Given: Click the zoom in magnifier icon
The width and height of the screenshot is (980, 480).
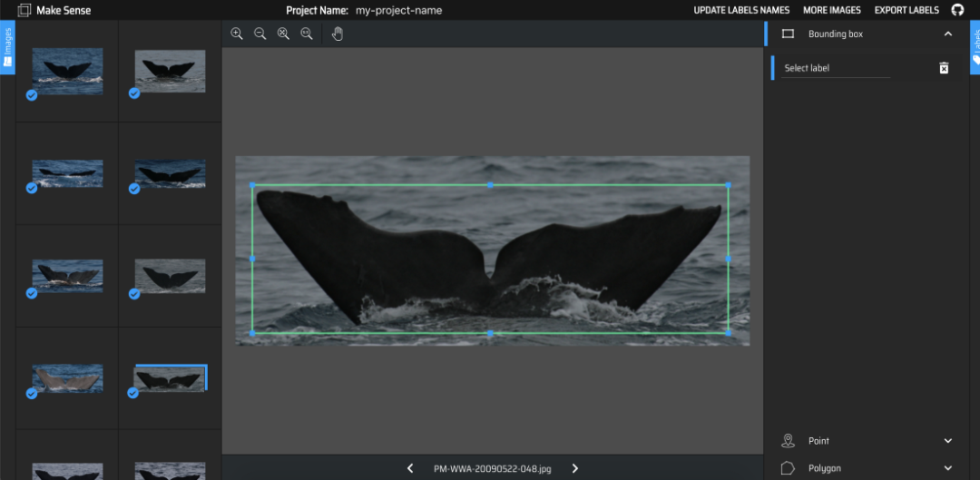Looking at the screenshot, I should pos(237,34).
